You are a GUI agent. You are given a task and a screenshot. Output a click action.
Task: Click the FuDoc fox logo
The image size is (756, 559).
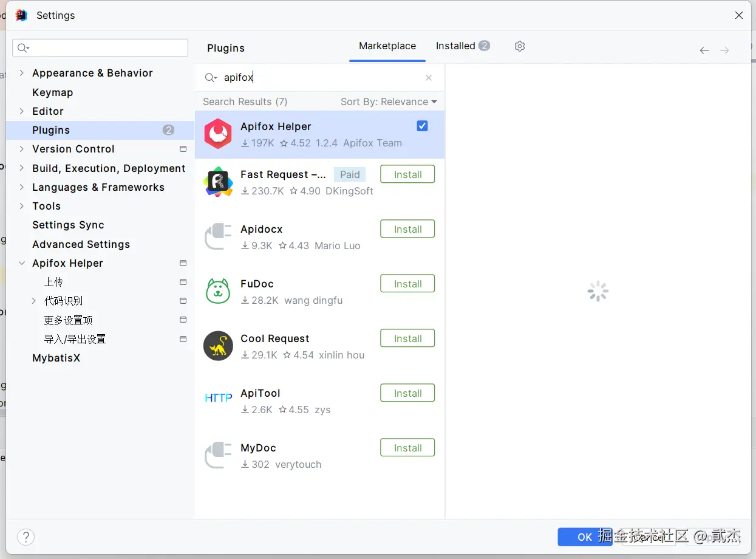tap(218, 291)
